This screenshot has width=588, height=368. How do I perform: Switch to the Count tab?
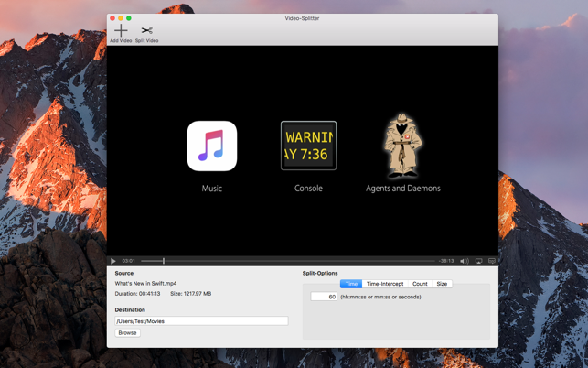(x=420, y=284)
